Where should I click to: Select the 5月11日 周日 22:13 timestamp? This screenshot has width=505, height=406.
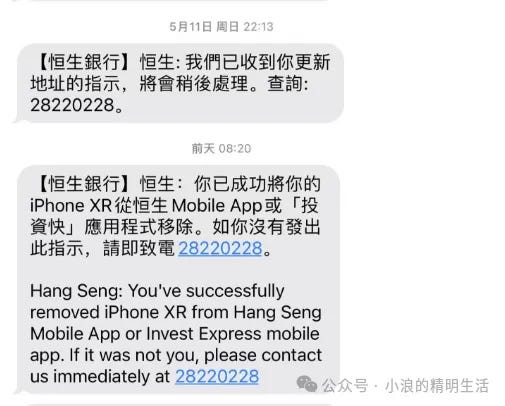(221, 27)
